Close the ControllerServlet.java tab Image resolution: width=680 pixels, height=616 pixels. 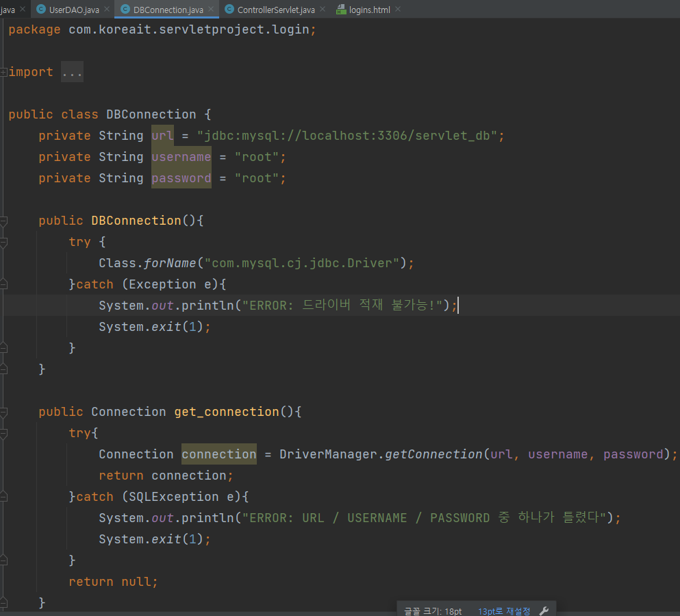tap(323, 9)
